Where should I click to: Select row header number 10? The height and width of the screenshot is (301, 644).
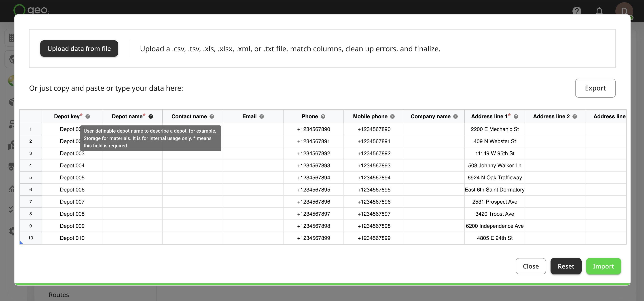[30, 238]
